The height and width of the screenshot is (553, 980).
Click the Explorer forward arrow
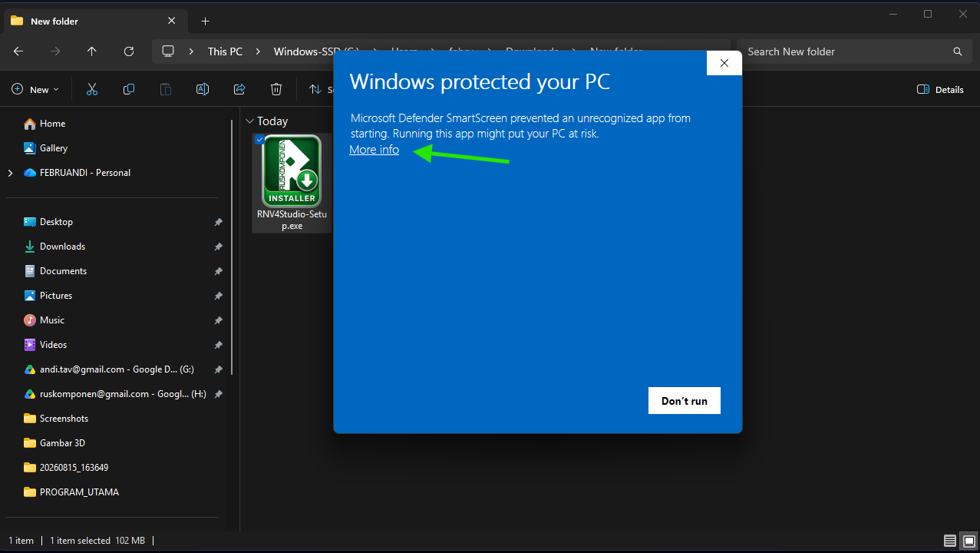click(55, 51)
